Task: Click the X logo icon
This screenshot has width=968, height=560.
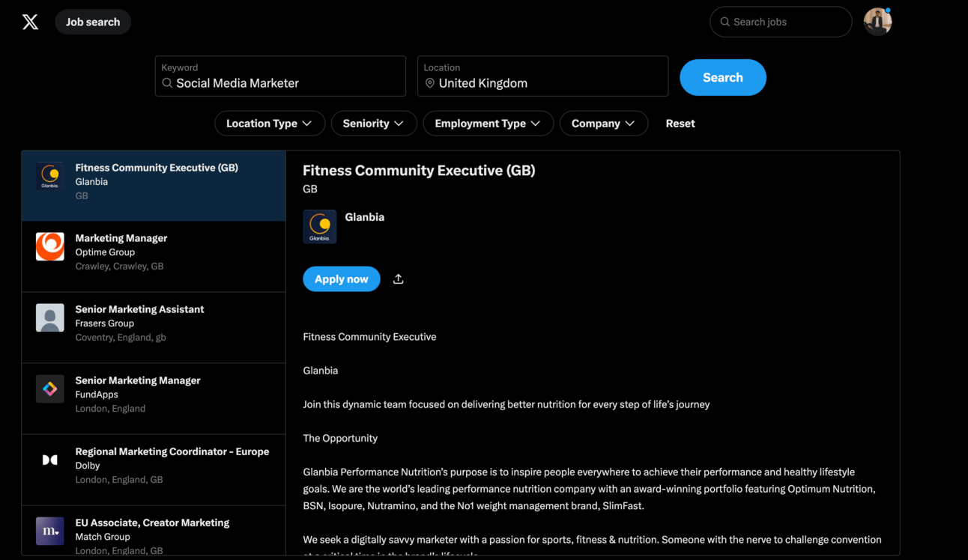Action: point(30,22)
